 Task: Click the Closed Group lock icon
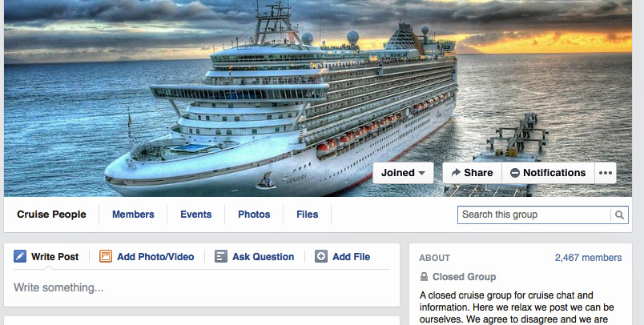point(424,277)
